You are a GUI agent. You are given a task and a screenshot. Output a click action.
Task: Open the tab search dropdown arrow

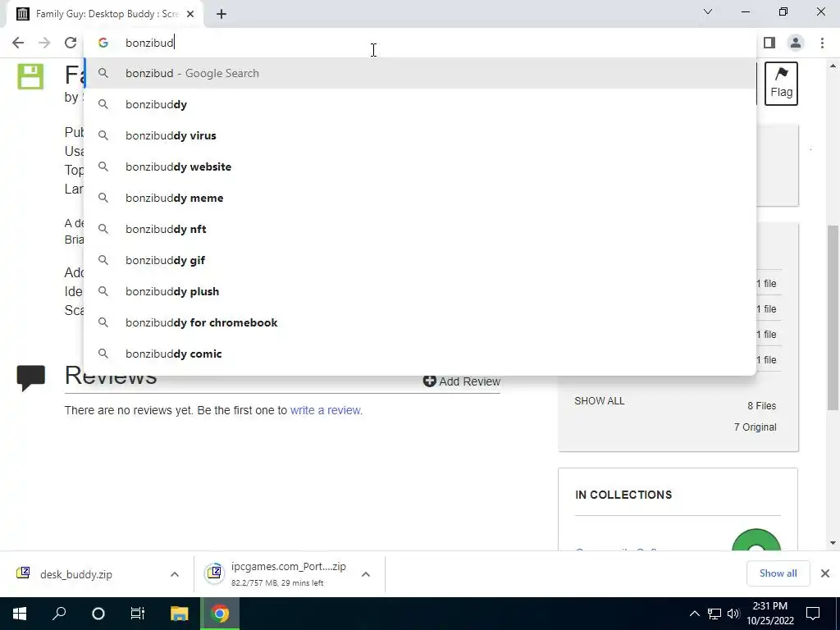point(708,11)
